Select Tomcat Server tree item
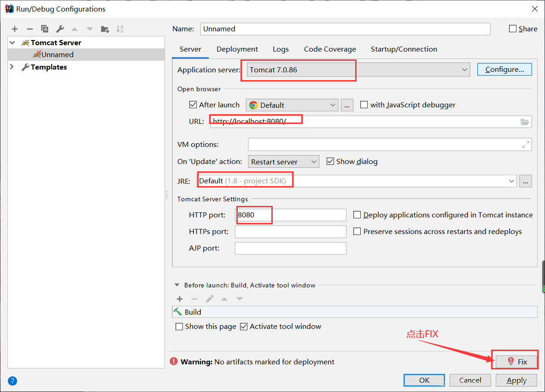 coord(86,43)
